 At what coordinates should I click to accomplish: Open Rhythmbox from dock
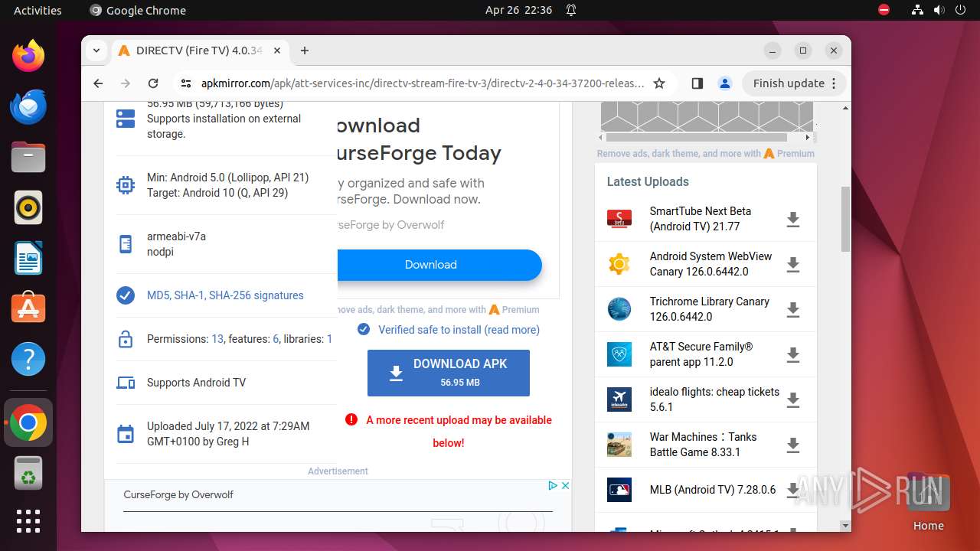tap(28, 207)
